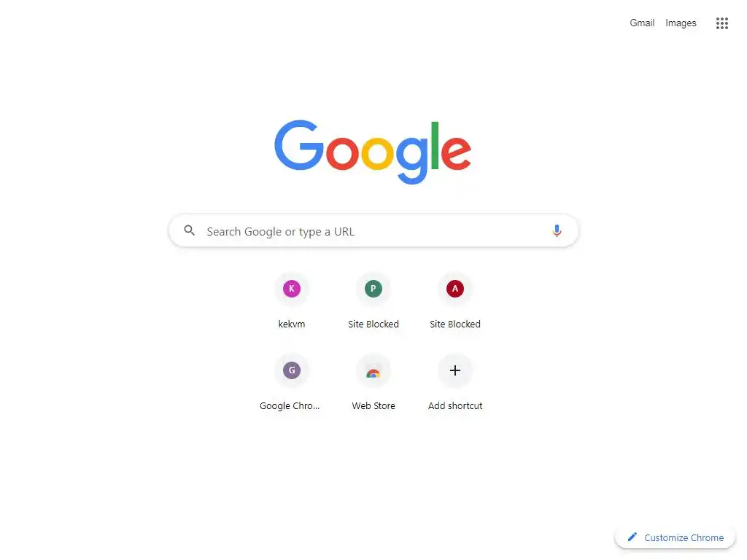Click the Web Store label text
Viewport: 747px width, 560px height.
click(x=373, y=405)
